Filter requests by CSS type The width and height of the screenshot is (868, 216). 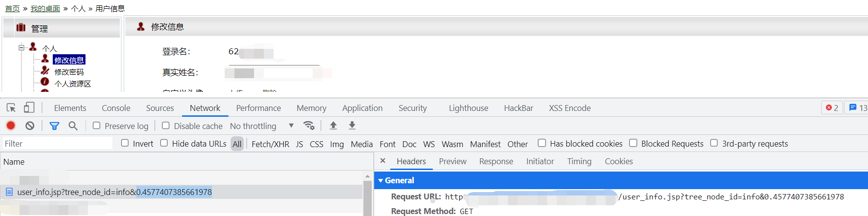[x=317, y=144]
